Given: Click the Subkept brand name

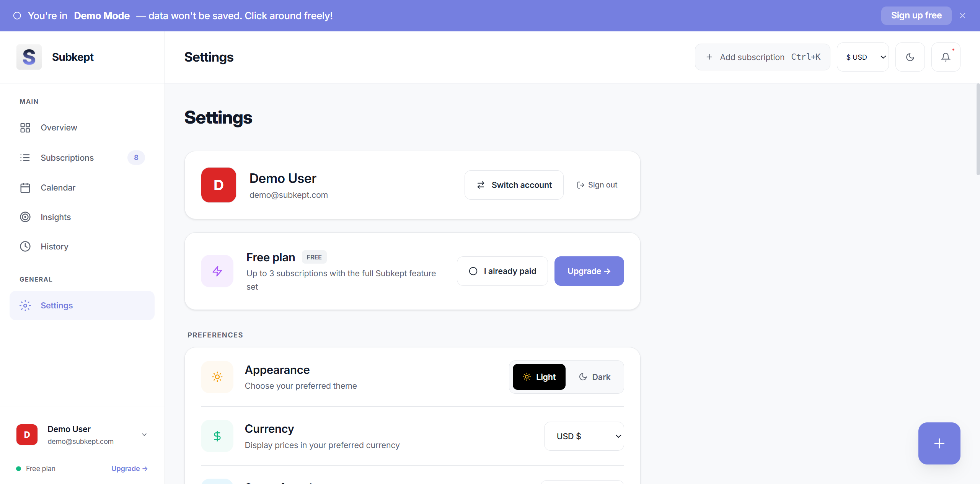Looking at the screenshot, I should point(73,57).
